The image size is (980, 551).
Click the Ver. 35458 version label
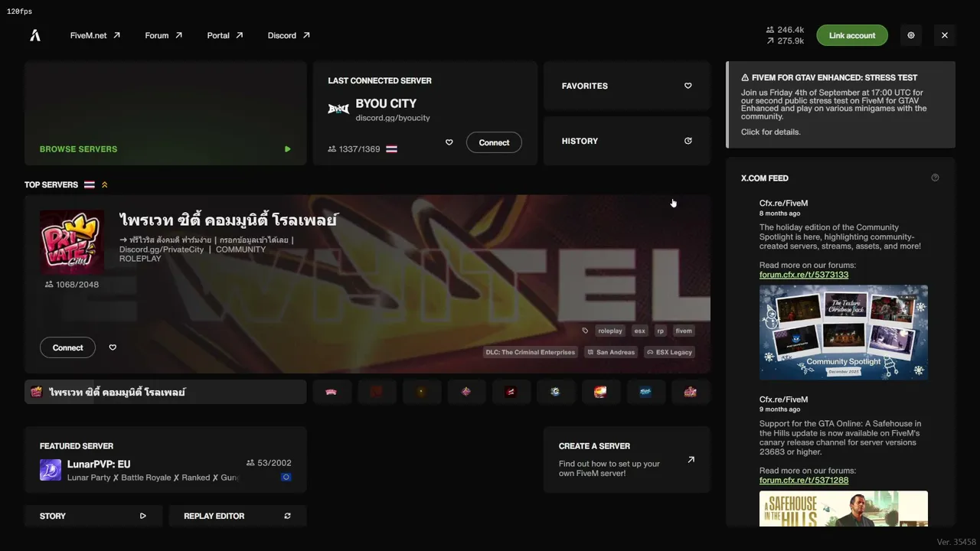tap(956, 542)
